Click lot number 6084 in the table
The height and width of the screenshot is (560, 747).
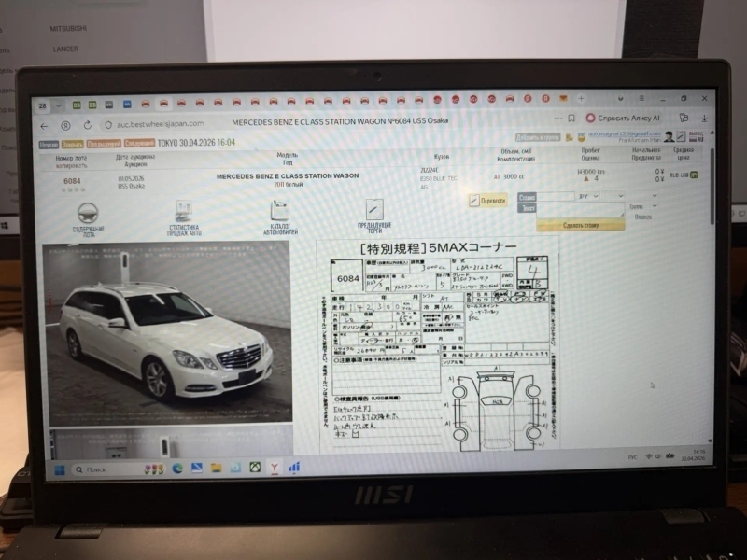[72, 181]
